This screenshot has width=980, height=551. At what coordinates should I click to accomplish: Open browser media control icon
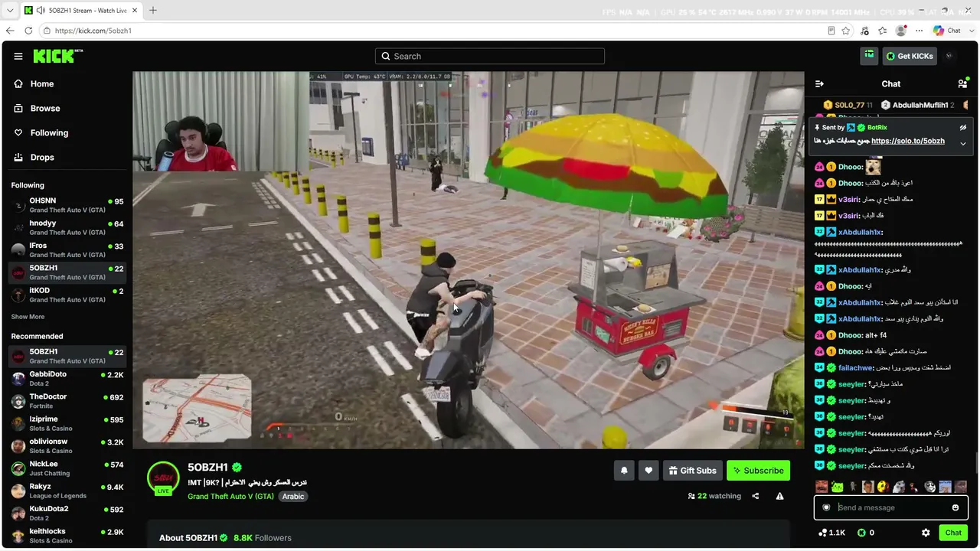point(864,31)
